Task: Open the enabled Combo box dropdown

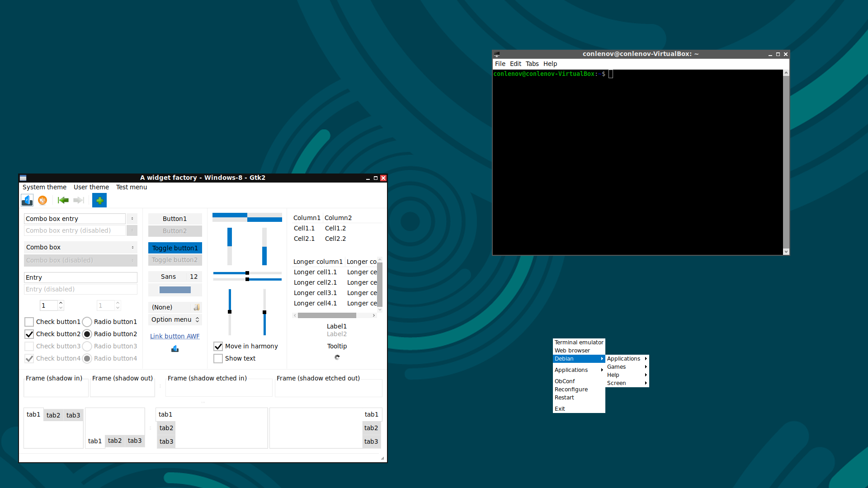Action: (x=80, y=247)
